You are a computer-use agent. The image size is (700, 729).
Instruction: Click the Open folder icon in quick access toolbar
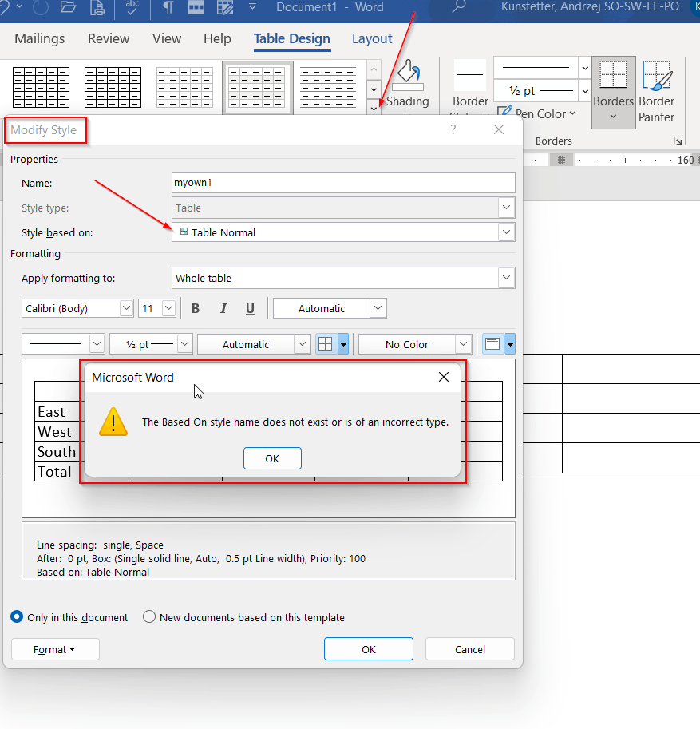point(68,7)
